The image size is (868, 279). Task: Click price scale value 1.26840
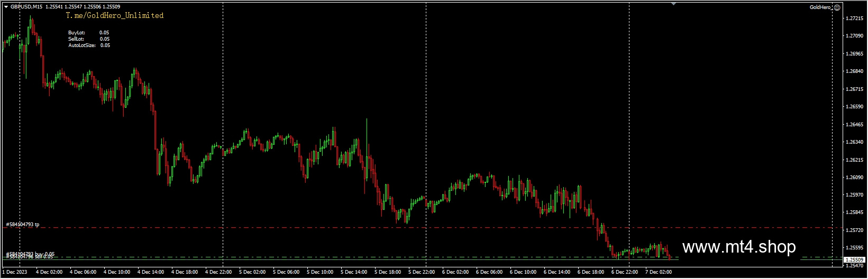coord(854,71)
